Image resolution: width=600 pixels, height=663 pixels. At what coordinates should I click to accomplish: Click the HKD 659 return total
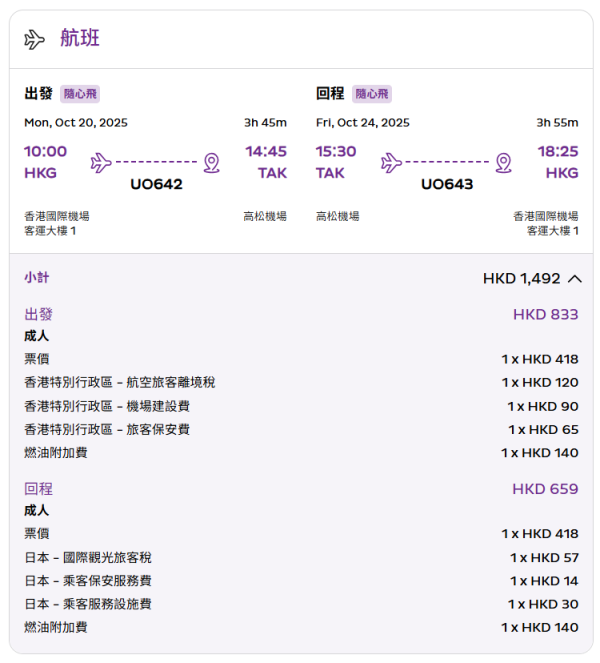point(545,489)
